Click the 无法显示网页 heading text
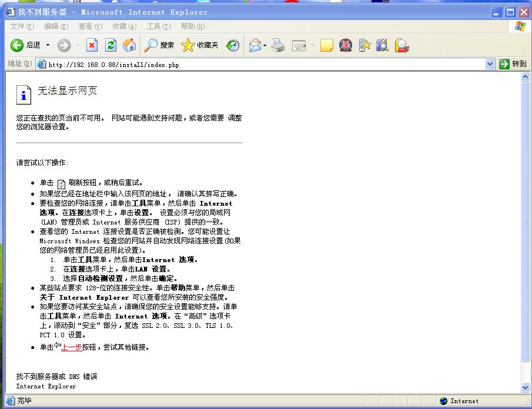532x409 pixels. pyautogui.click(x=67, y=90)
